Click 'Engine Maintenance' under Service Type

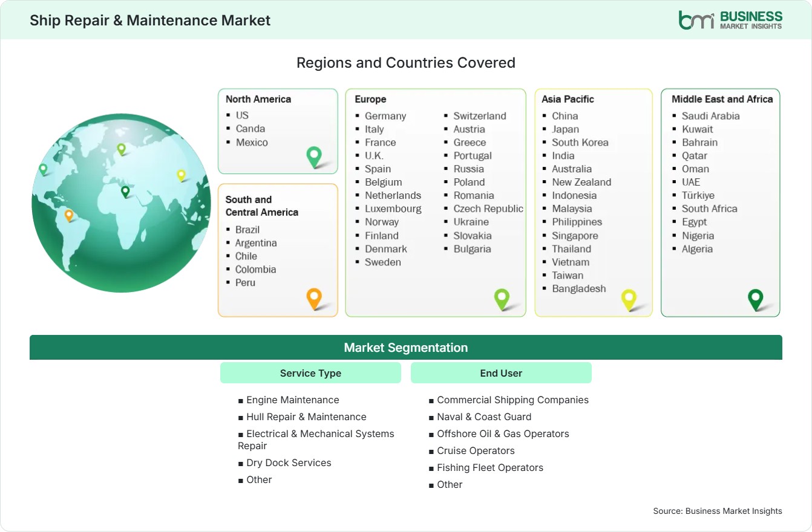(293, 400)
